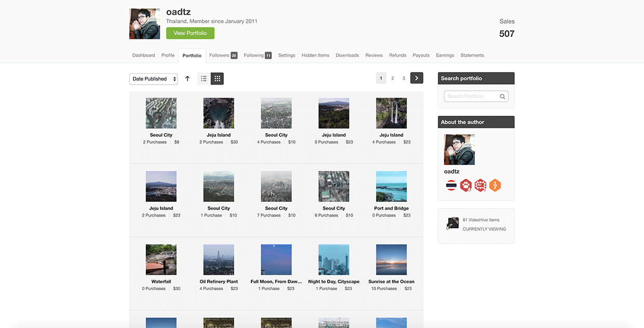Open the Downloads tab
Screen dimensions: 644x328
point(347,55)
